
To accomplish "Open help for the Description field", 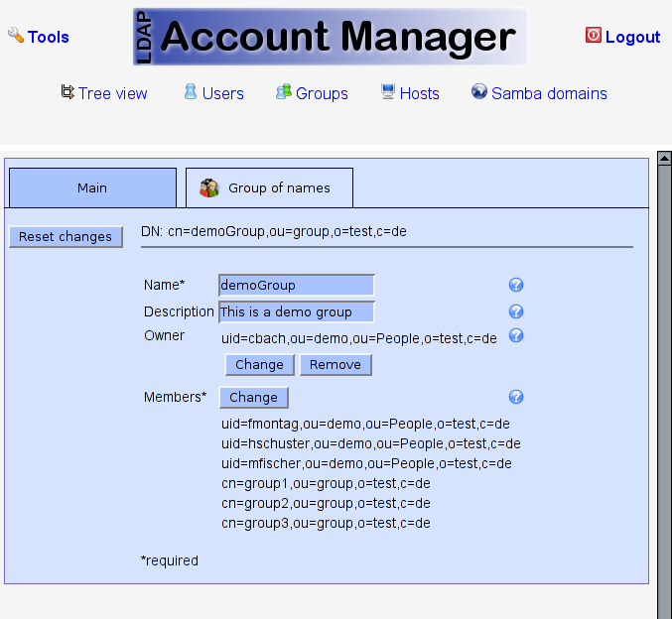I will [516, 311].
